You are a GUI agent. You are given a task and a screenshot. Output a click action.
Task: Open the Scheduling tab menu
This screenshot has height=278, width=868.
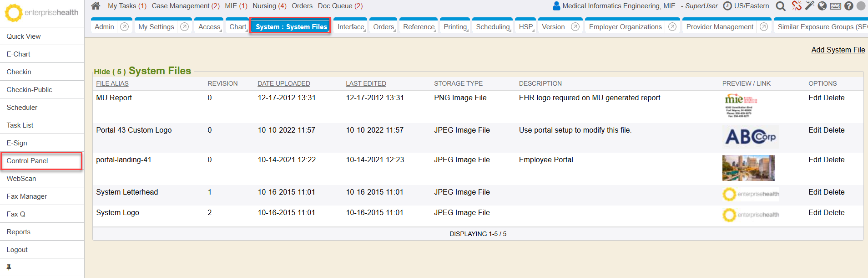point(493,27)
